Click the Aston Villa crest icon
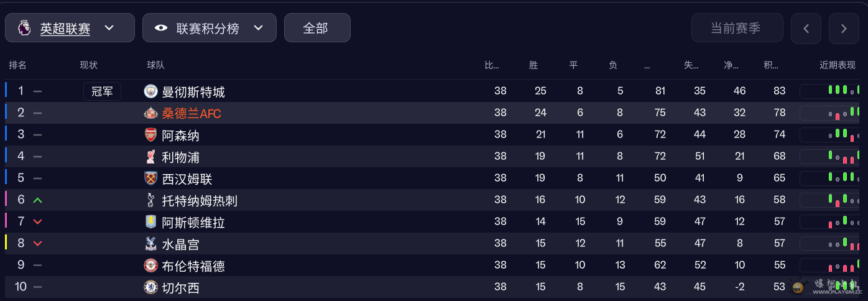Screen dimensions: 868x301 pyautogui.click(x=150, y=222)
